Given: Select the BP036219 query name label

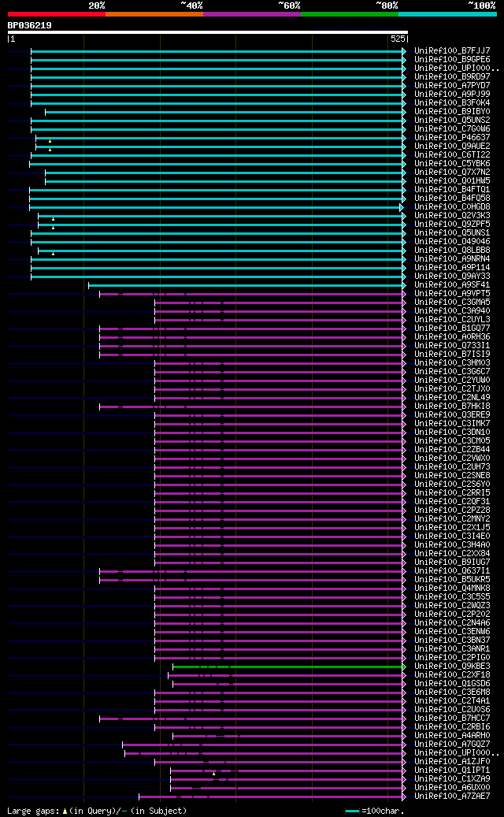Looking at the screenshot, I should (30, 25).
